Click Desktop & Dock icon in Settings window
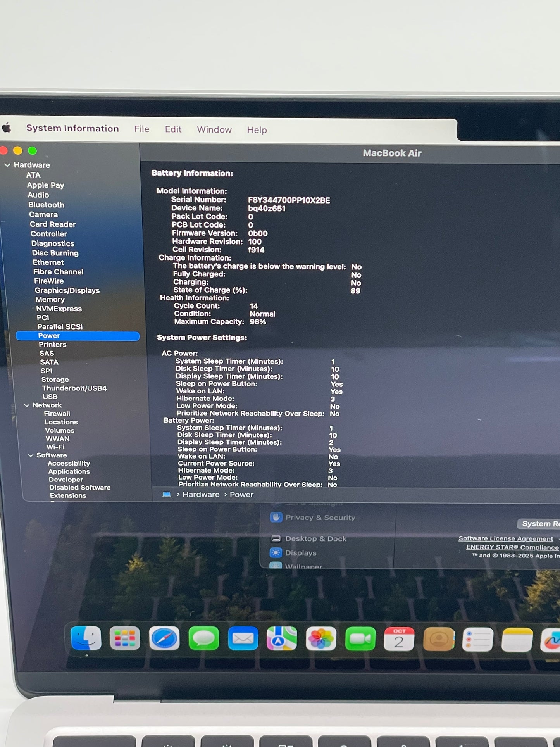The height and width of the screenshot is (747, 560). pyautogui.click(x=276, y=538)
